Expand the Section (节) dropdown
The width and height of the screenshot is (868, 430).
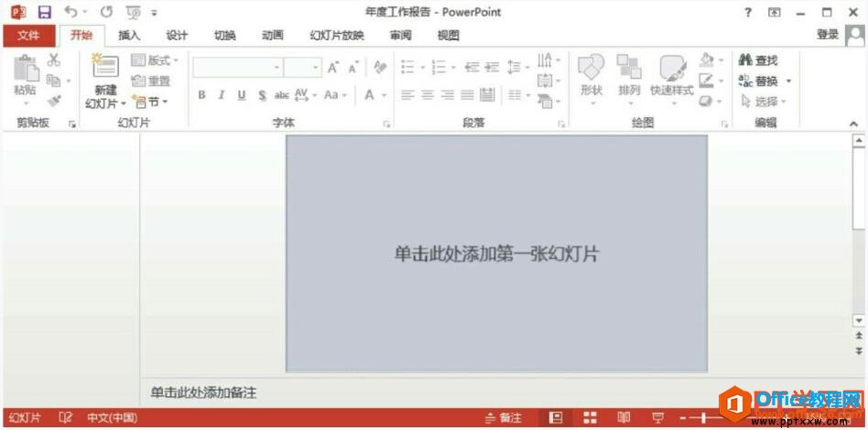[x=150, y=102]
